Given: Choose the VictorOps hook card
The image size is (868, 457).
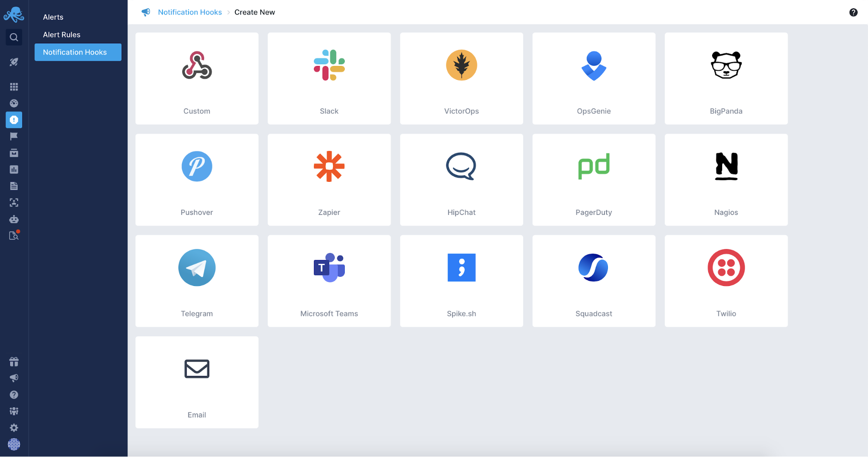Looking at the screenshot, I should click(x=462, y=79).
